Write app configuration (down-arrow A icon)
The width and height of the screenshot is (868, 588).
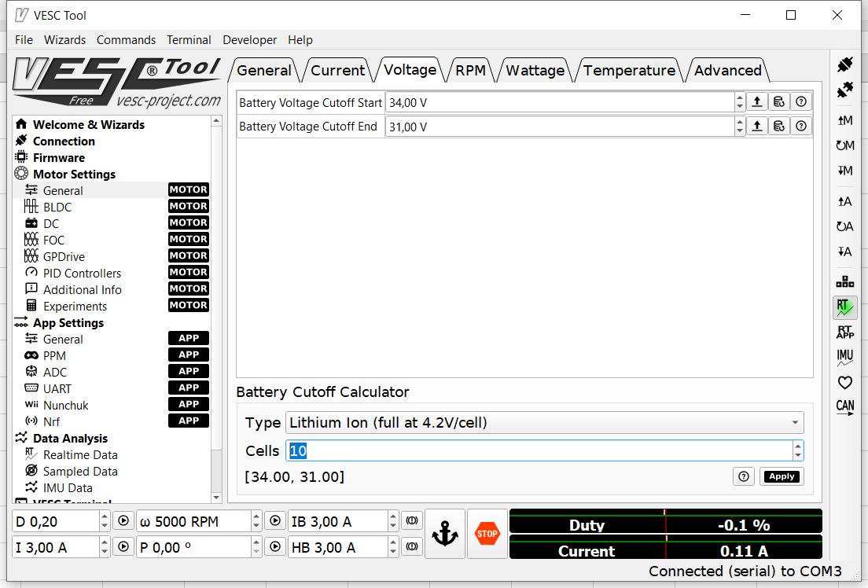(x=844, y=252)
